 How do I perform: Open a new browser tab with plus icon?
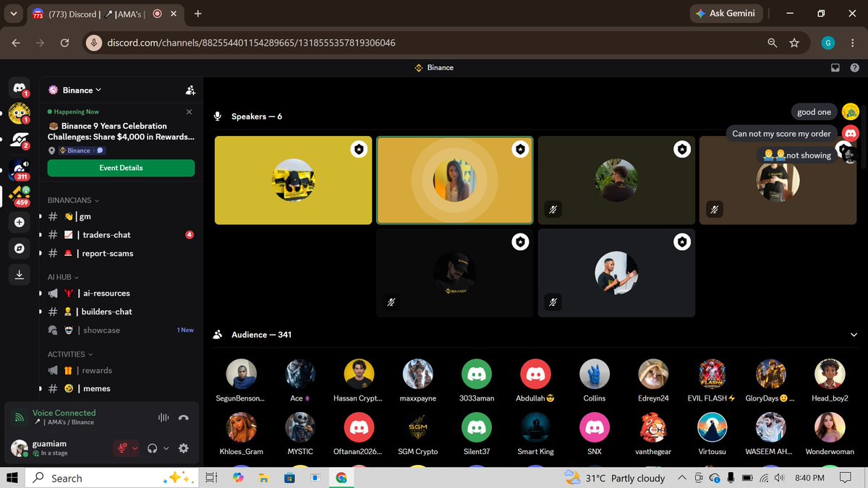pyautogui.click(x=198, y=13)
